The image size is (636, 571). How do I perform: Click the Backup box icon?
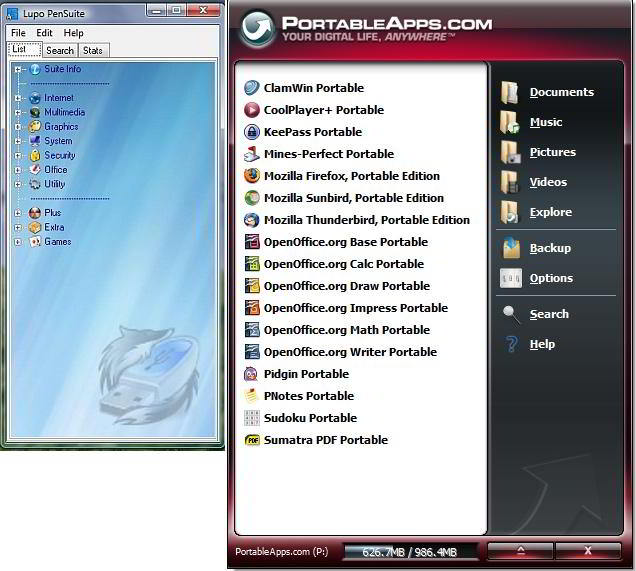(x=511, y=248)
